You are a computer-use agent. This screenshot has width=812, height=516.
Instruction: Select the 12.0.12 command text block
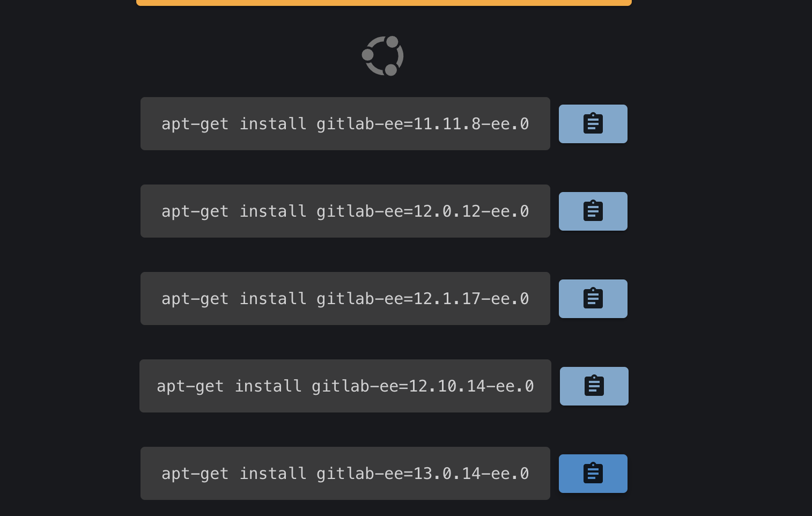[345, 211]
